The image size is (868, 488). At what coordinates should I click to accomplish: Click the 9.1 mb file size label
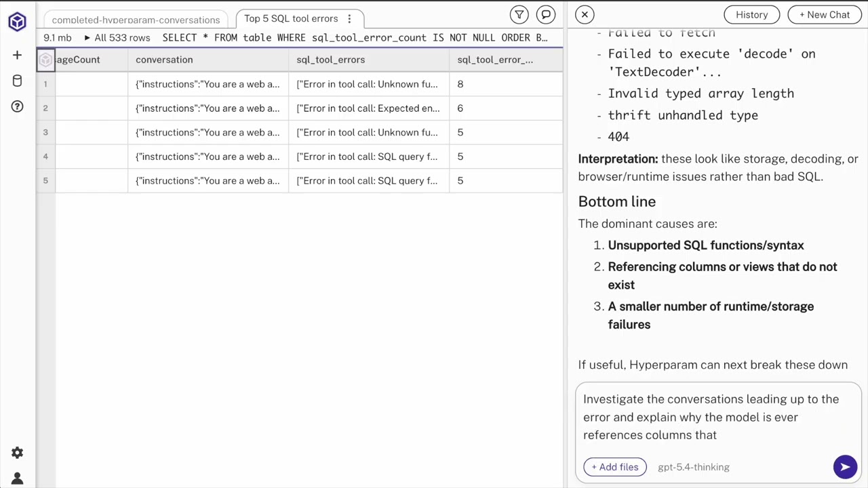58,38
